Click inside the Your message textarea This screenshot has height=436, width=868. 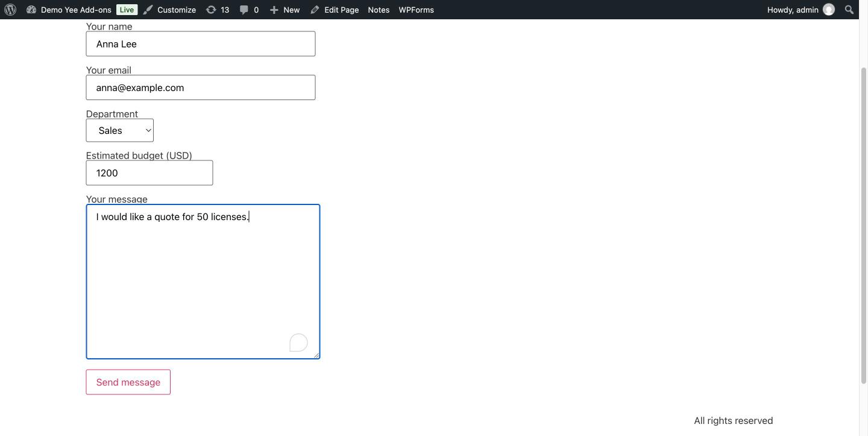point(203,282)
